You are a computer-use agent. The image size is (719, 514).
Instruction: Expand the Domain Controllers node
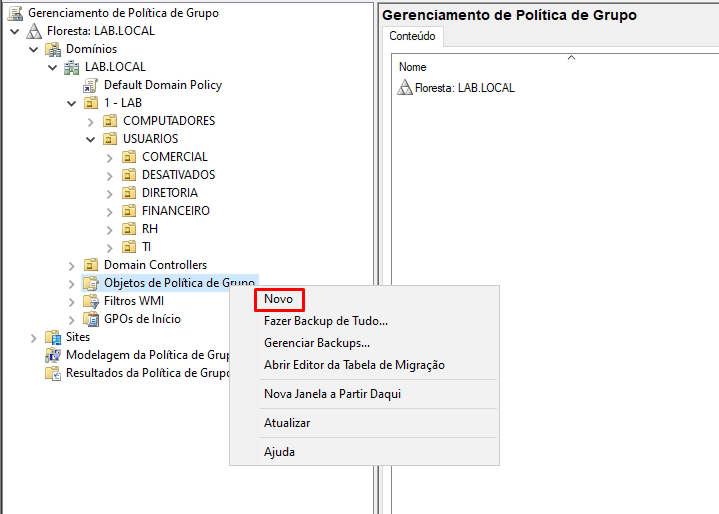tap(72, 265)
